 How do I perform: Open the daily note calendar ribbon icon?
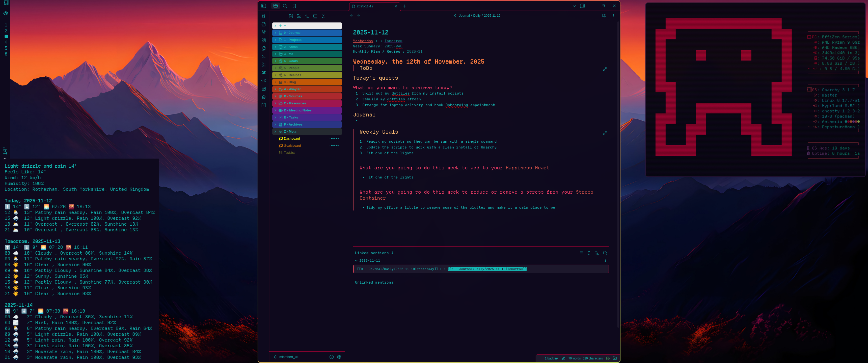(264, 105)
